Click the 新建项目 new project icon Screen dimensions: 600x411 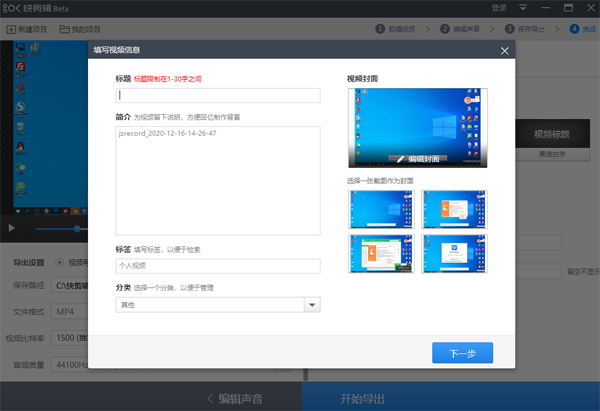[11, 29]
